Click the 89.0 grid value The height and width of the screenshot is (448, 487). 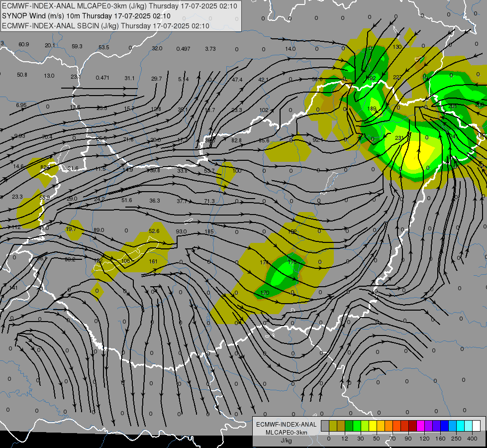click(x=99, y=230)
